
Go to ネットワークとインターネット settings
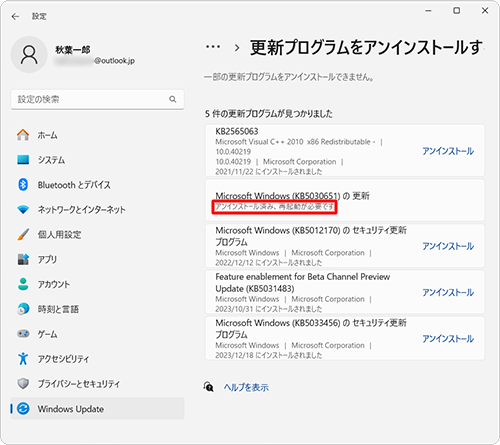(97, 209)
